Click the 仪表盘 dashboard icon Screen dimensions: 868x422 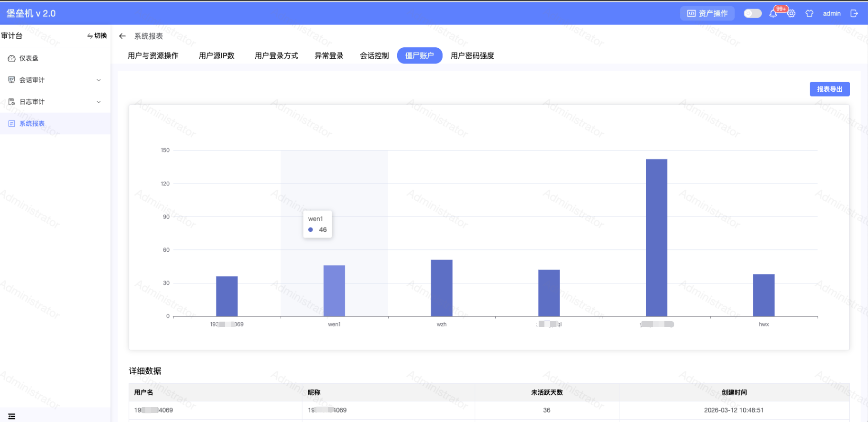[11, 58]
